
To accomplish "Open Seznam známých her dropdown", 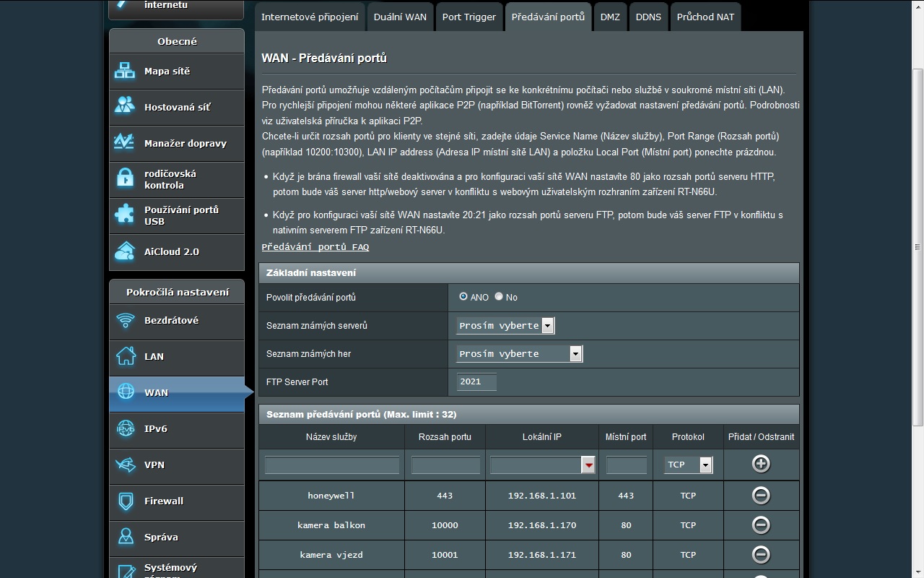I will tap(575, 354).
